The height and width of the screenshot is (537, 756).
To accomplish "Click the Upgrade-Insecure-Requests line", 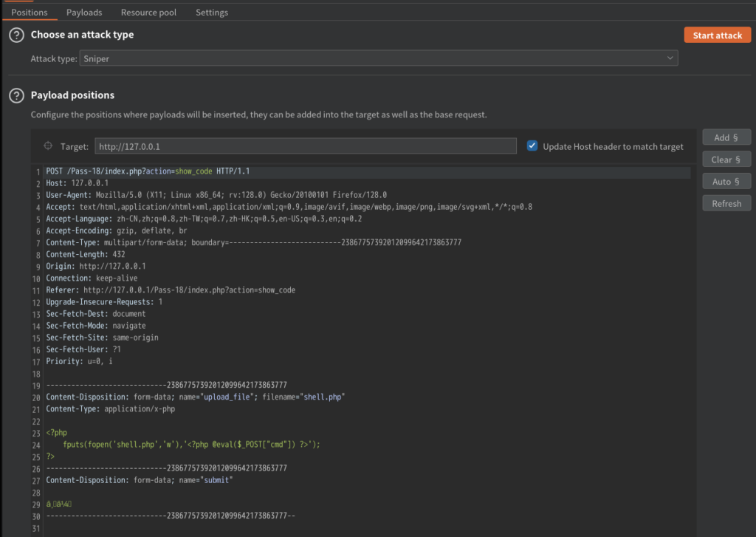I will pos(104,302).
